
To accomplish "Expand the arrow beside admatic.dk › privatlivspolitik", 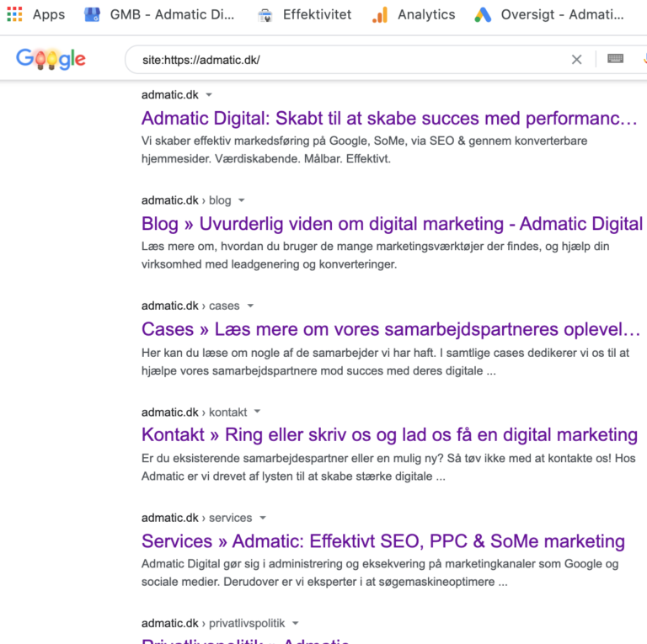I will 295,624.
